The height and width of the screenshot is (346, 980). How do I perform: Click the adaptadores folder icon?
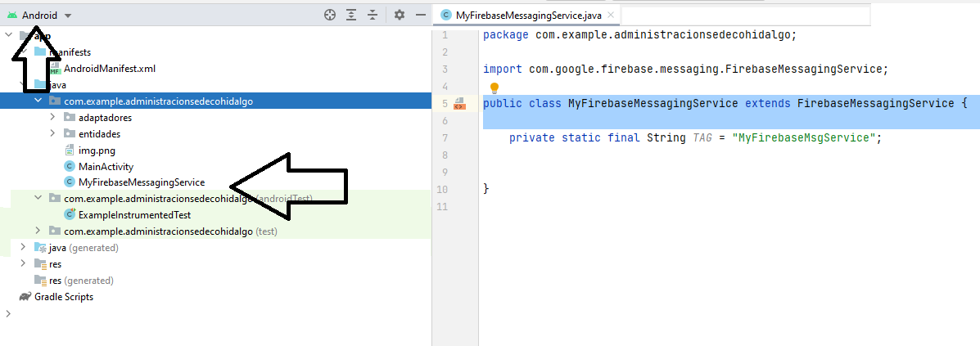click(x=70, y=118)
